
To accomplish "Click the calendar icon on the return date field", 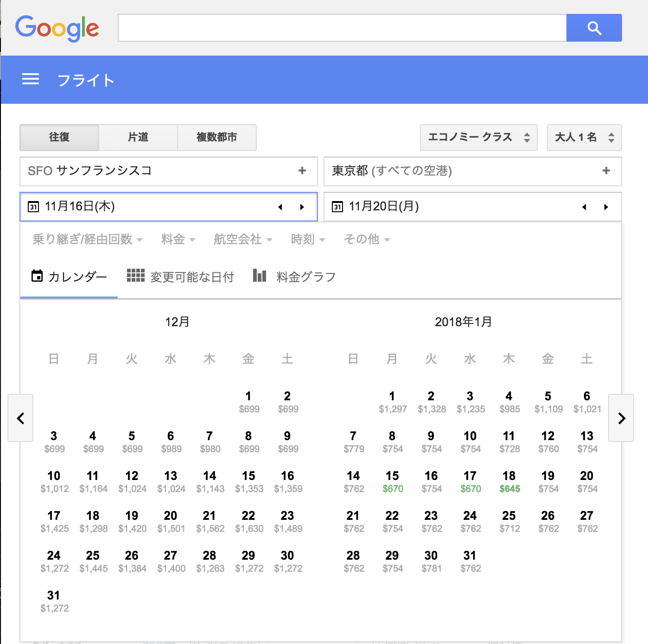I will coord(337,207).
